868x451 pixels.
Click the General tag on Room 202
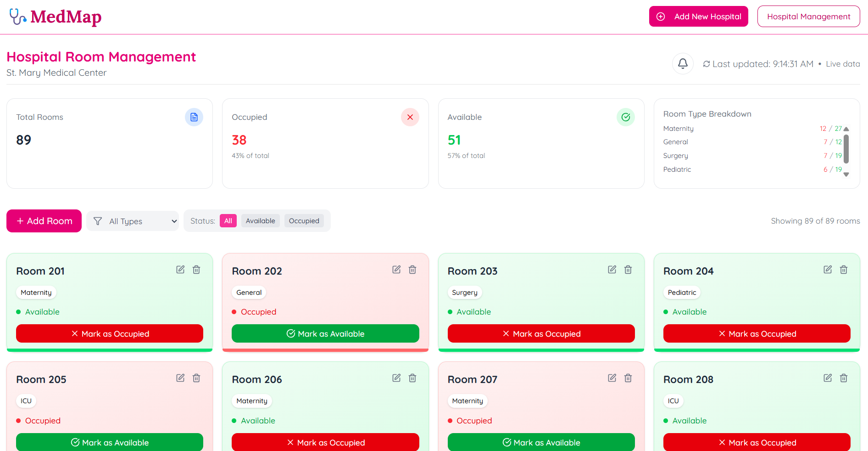pyautogui.click(x=249, y=293)
